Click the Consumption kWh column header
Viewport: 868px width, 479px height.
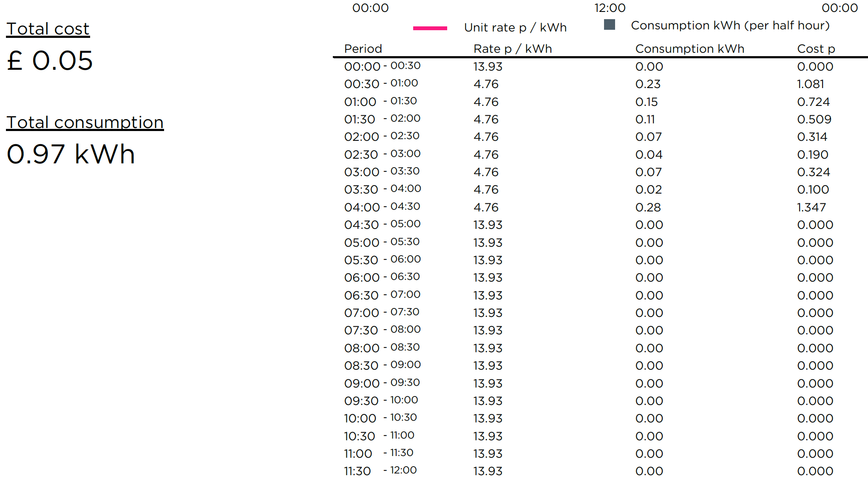(689, 48)
